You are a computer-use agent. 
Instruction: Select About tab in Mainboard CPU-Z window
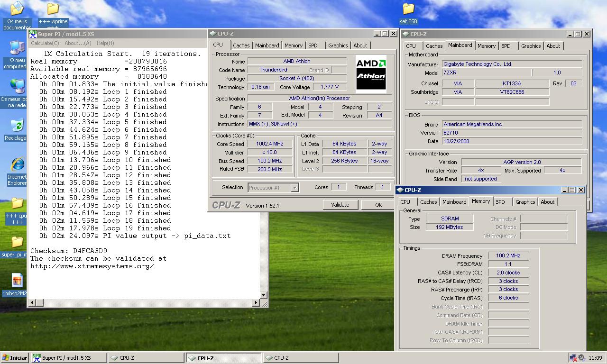point(553,46)
